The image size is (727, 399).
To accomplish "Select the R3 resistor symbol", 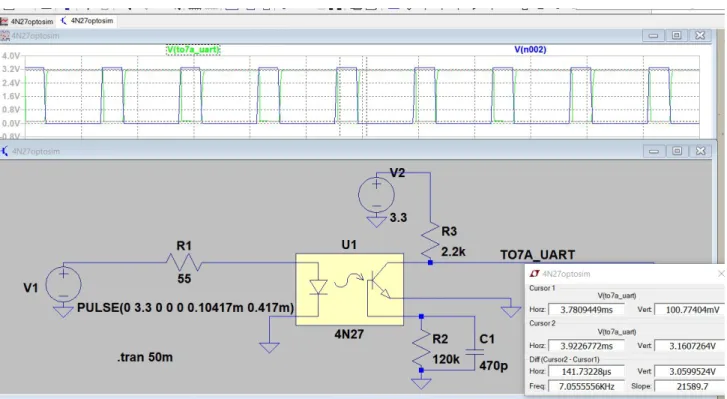I will (x=430, y=240).
